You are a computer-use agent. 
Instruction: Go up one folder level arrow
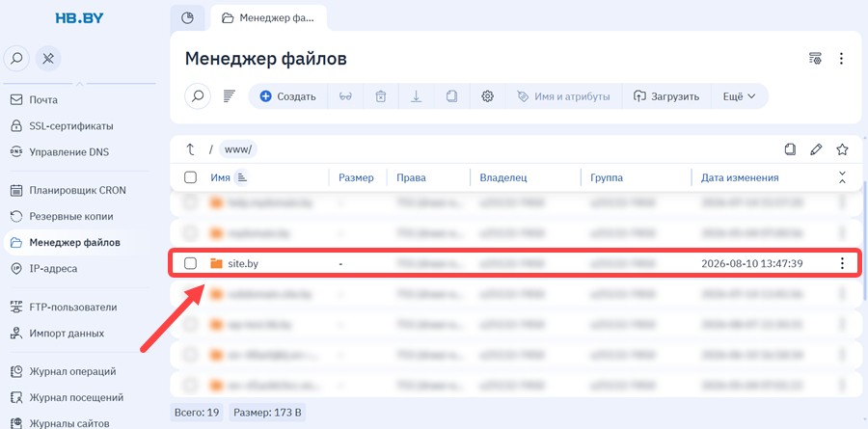pos(190,149)
